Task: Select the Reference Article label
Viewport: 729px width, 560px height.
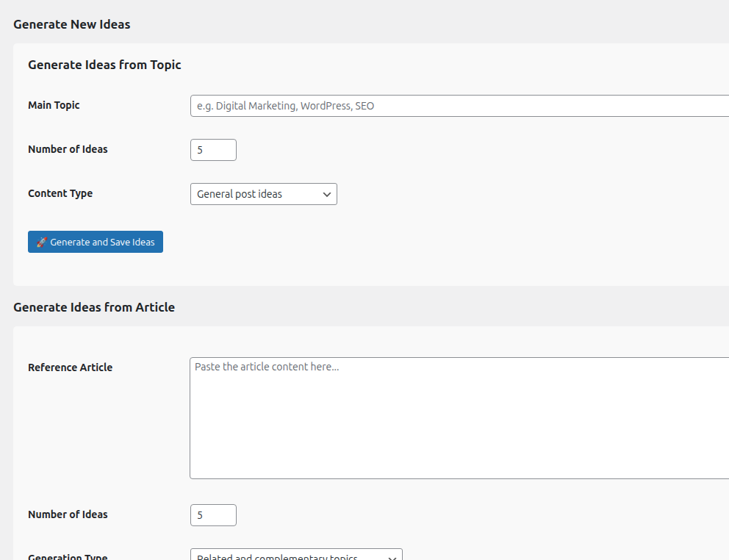Action: pos(70,367)
